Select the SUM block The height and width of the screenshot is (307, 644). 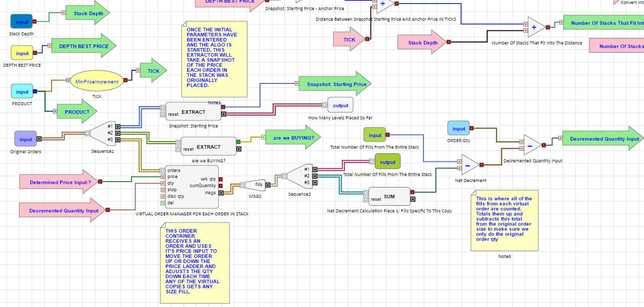coord(389,197)
